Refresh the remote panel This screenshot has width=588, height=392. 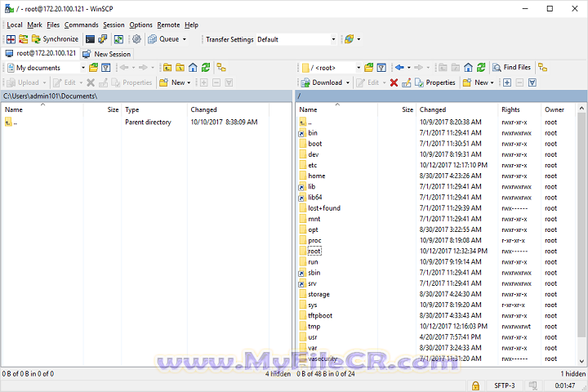(x=481, y=68)
